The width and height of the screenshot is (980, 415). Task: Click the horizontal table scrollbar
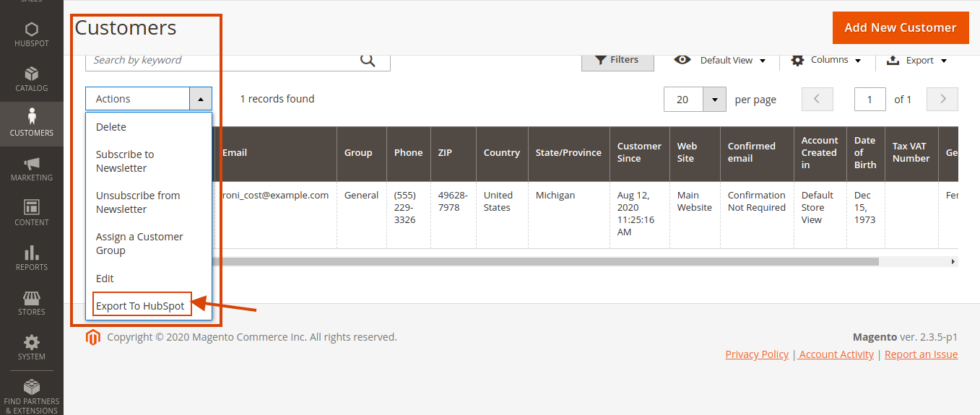click(547, 261)
